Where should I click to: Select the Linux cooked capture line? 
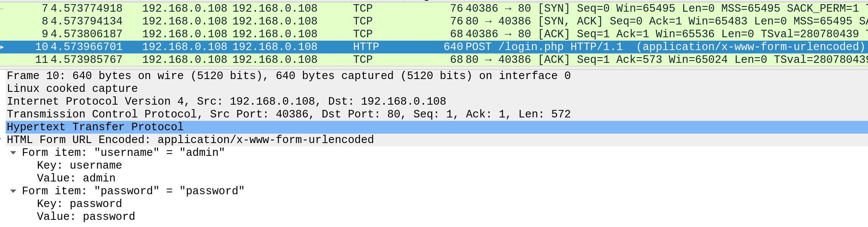click(x=72, y=88)
